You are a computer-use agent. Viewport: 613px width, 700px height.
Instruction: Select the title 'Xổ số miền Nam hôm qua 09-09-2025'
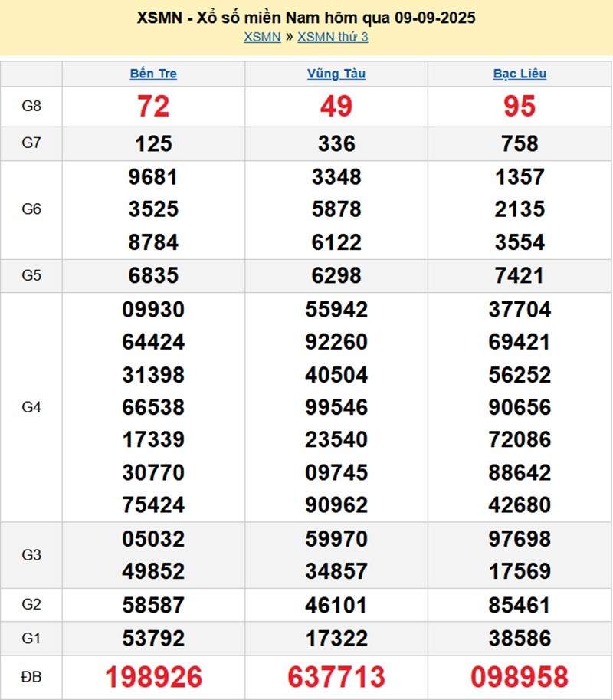(336, 18)
